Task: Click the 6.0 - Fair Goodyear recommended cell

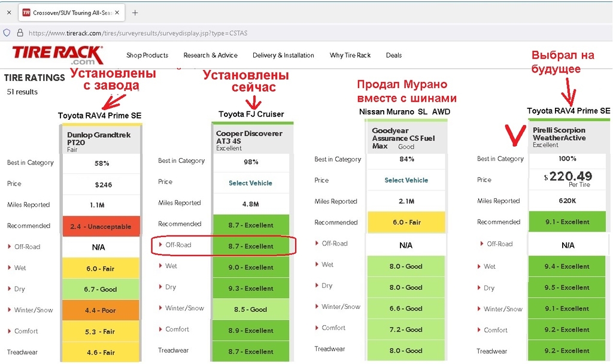Action: point(406,222)
